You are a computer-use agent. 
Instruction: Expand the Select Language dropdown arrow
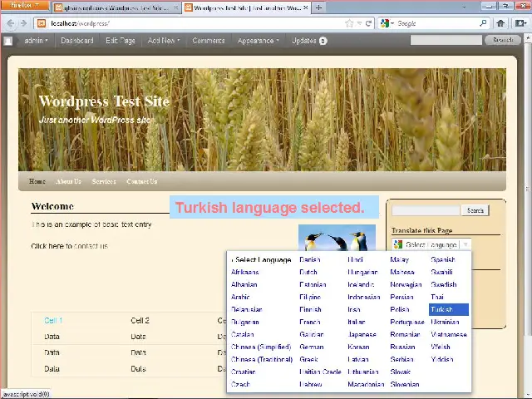coord(465,244)
